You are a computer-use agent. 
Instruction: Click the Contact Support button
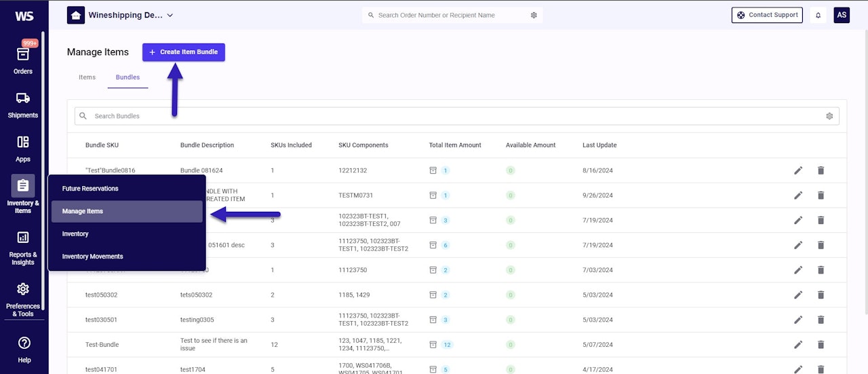pos(767,15)
